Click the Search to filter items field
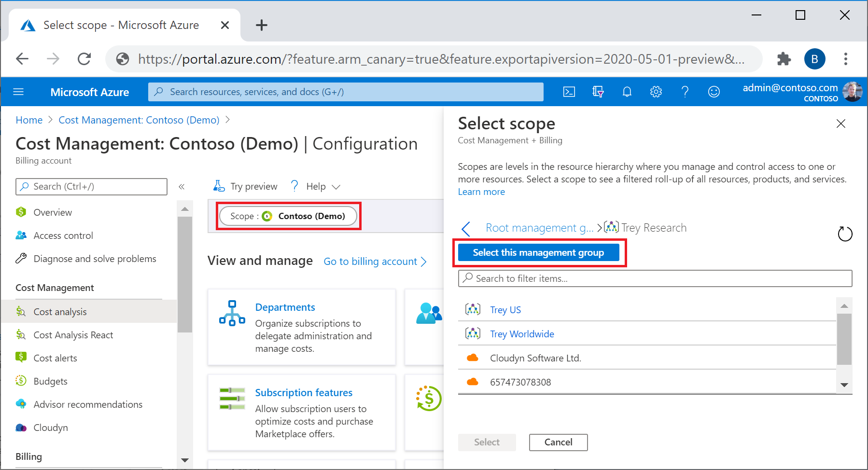 click(x=655, y=278)
